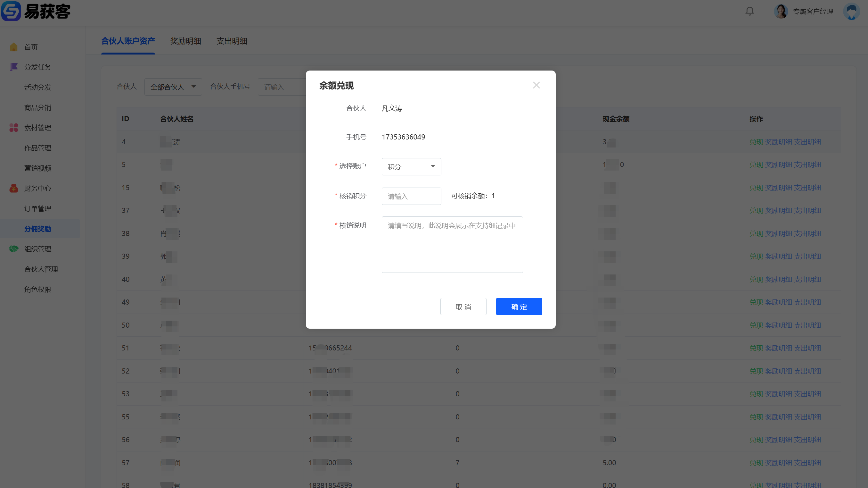Switch to the 支出明细 tab
868x488 pixels.
point(232,41)
